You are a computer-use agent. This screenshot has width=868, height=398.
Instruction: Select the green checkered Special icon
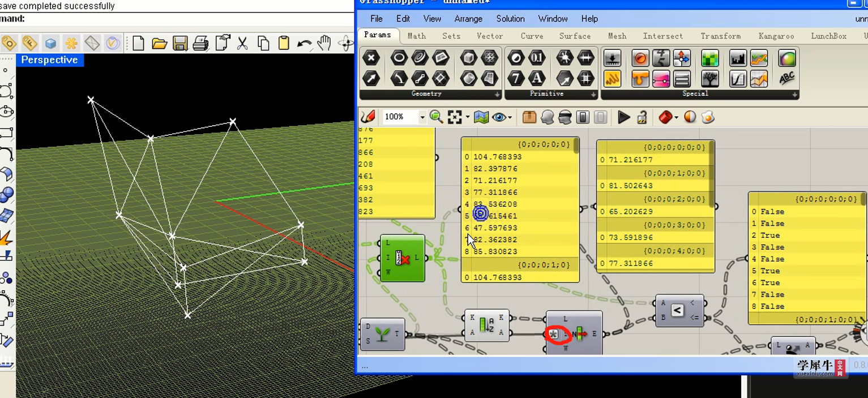709,58
